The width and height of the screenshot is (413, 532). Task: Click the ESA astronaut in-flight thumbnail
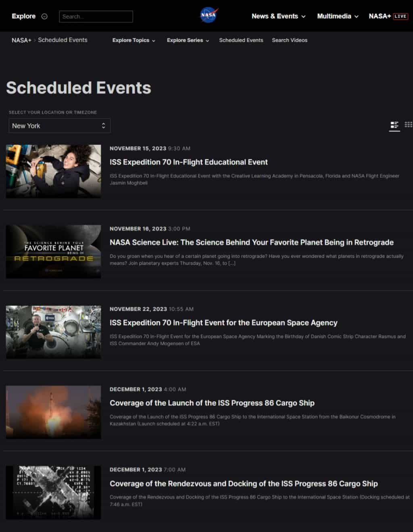pyautogui.click(x=53, y=332)
